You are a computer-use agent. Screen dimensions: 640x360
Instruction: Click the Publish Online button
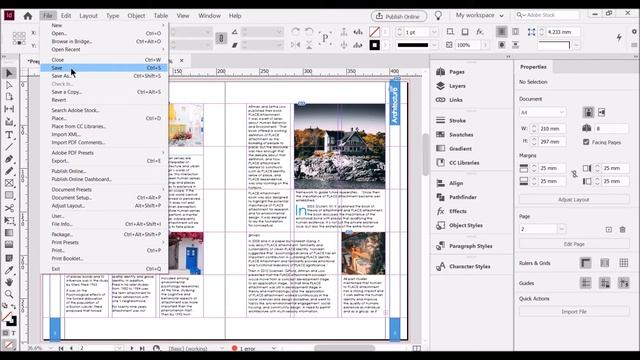(x=399, y=16)
